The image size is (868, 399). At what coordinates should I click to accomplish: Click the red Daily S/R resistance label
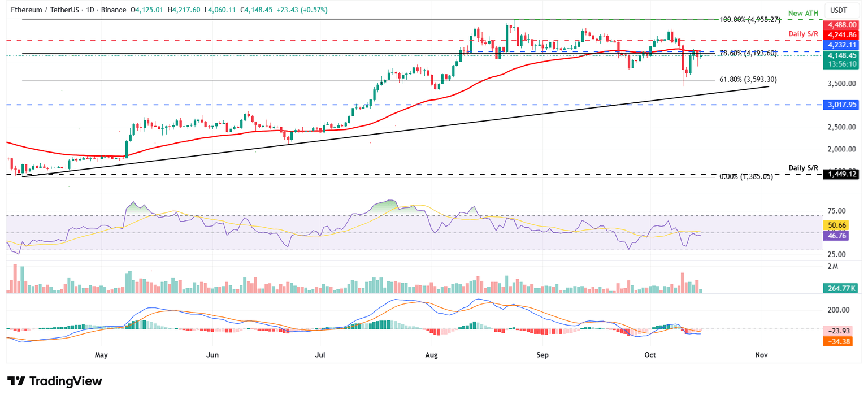[x=803, y=34]
